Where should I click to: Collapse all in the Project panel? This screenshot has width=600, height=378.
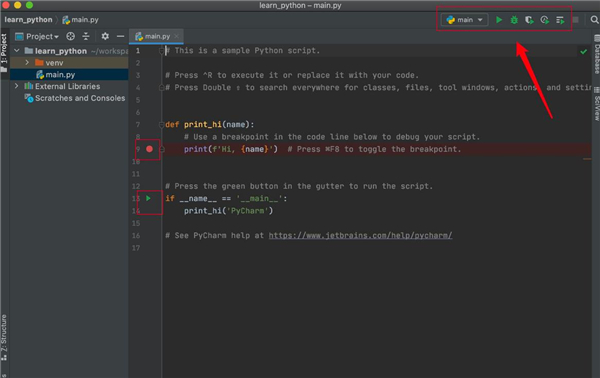pos(86,36)
